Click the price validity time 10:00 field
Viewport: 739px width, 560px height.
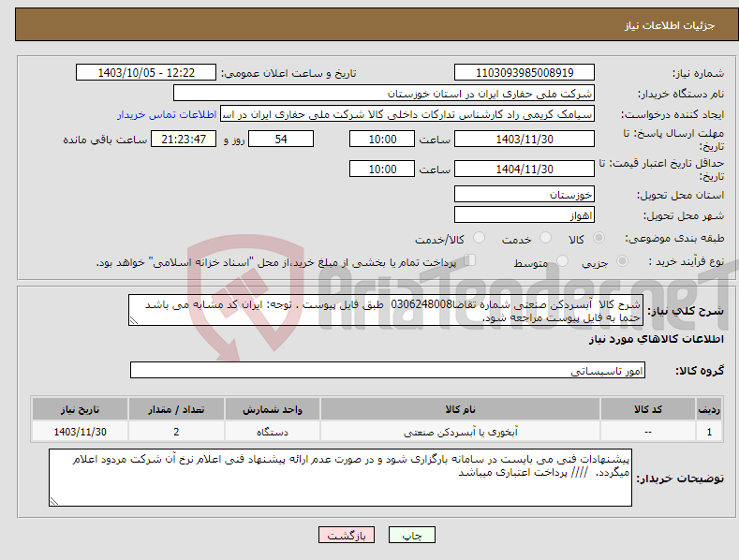pyautogui.click(x=382, y=169)
